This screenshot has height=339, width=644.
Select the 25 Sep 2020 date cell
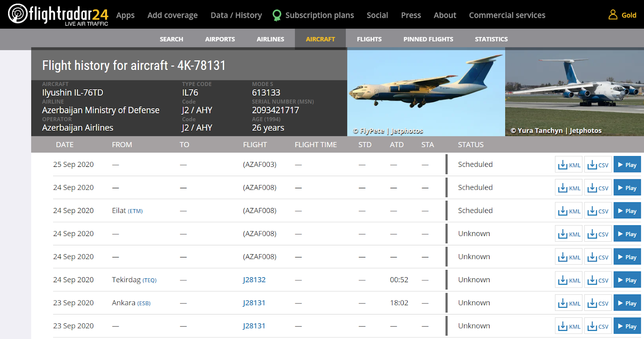[73, 164]
